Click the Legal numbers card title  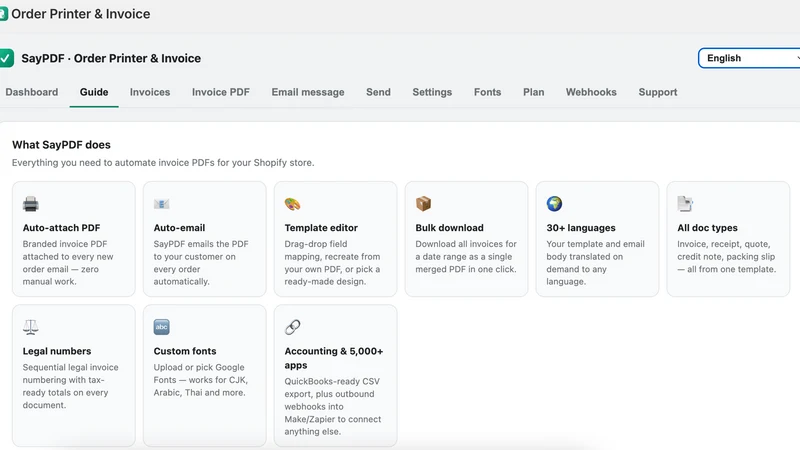(57, 351)
